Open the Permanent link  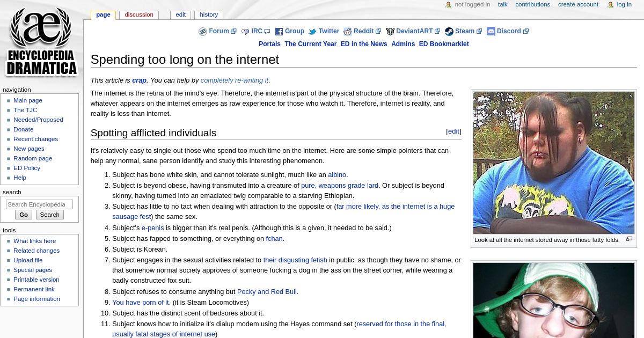(34, 289)
